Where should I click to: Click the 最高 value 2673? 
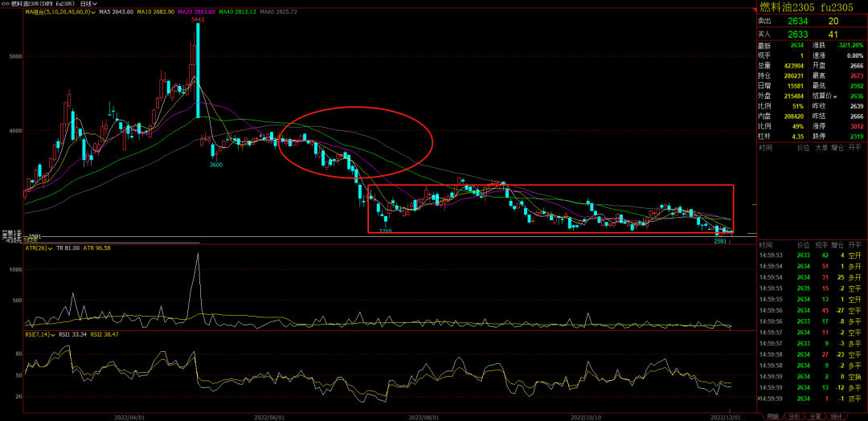[856, 76]
